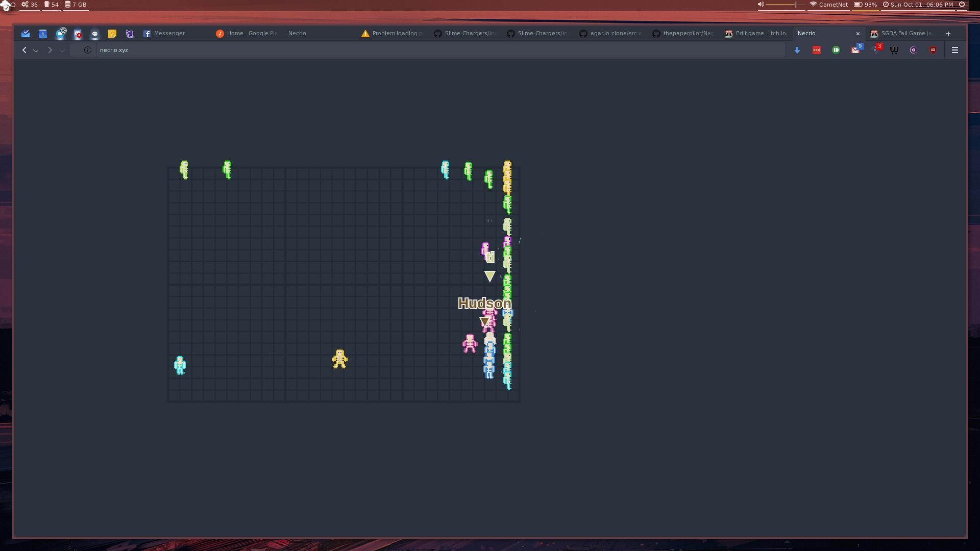Open the pinned Inbox mail tab
The width and height of the screenshot is (980, 551).
click(26, 34)
